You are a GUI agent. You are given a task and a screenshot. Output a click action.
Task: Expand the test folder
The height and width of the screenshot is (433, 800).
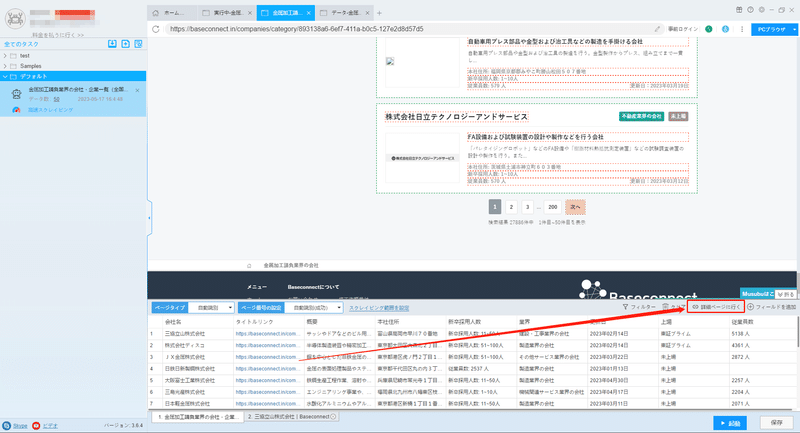click(5, 56)
